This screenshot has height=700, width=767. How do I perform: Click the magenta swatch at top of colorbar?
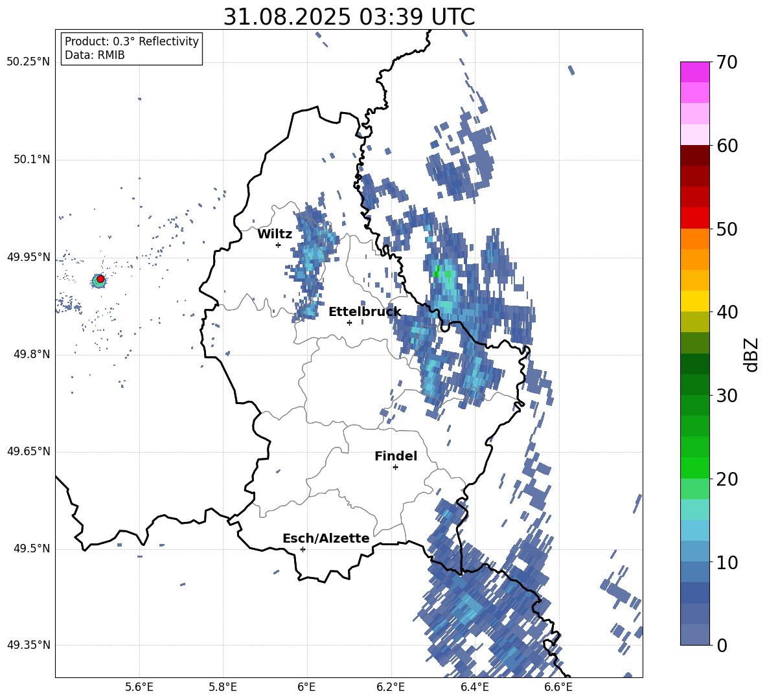[x=695, y=72]
